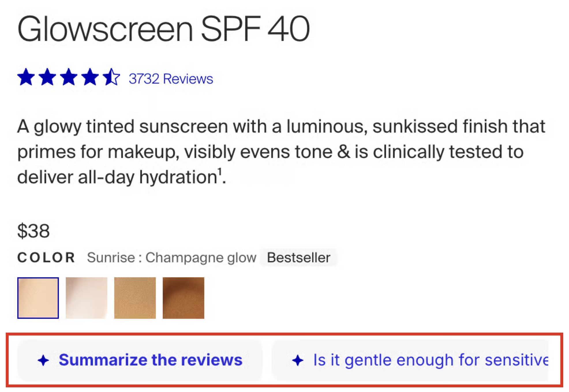Select the deep bronze color swatch
This screenshot has width=569, height=392.
point(184,298)
